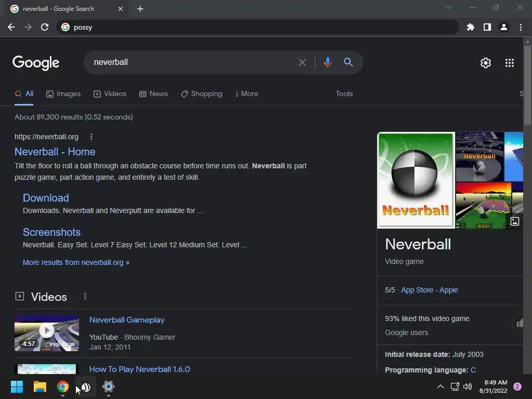Viewport: 532px width, 399px height.
Task: Click the result URL https://neverball.org
Action: [46, 137]
